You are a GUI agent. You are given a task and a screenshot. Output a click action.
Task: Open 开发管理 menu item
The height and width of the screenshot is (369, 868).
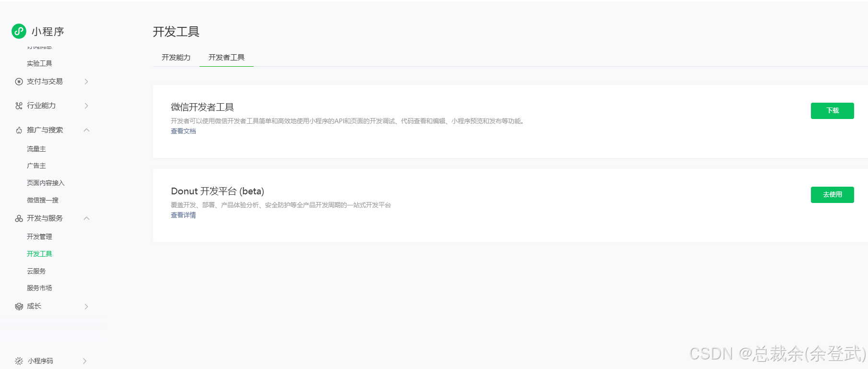pyautogui.click(x=39, y=237)
